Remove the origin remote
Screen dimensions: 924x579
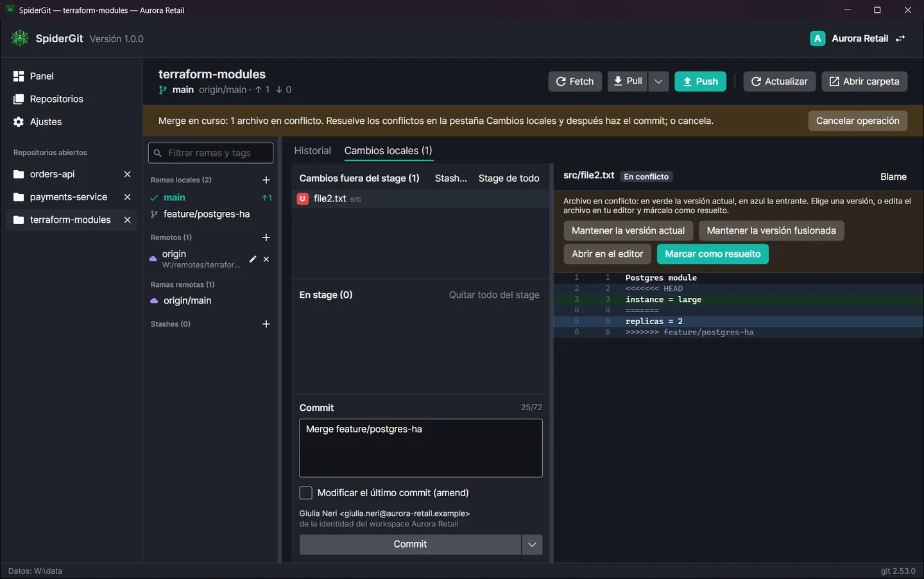point(266,259)
